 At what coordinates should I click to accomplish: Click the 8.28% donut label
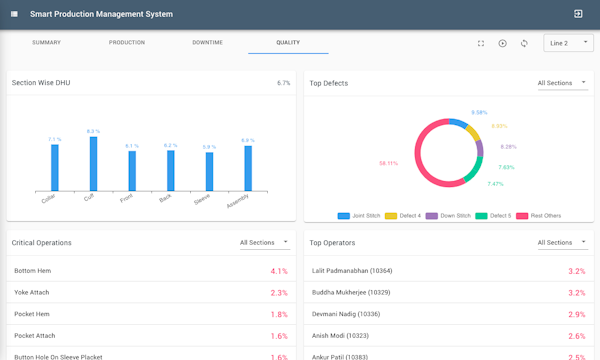pyautogui.click(x=509, y=147)
